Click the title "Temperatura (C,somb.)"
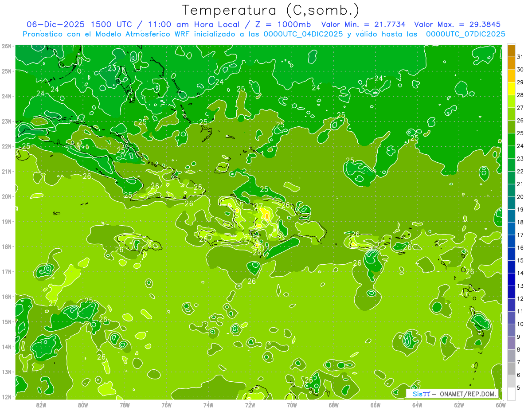 click(x=271, y=11)
